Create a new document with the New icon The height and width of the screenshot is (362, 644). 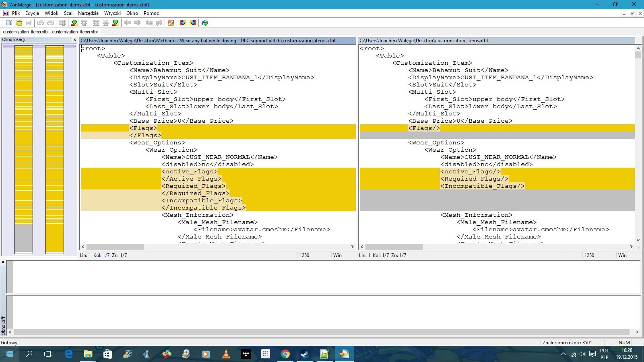(9, 23)
